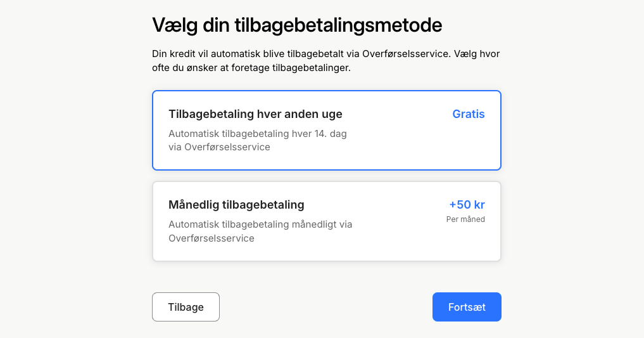This screenshot has height=338, width=644.
Task: Click the 'Månedlig tilbagebetaling' title text
Action: click(236, 205)
